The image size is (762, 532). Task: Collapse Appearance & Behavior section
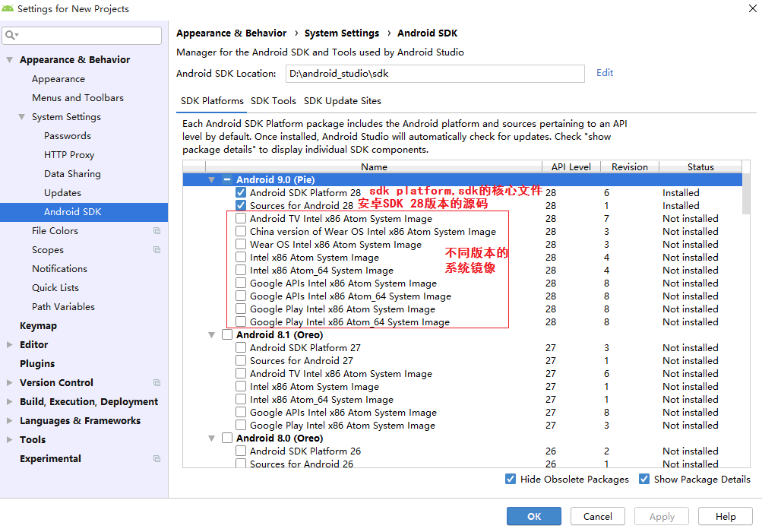coord(9,60)
